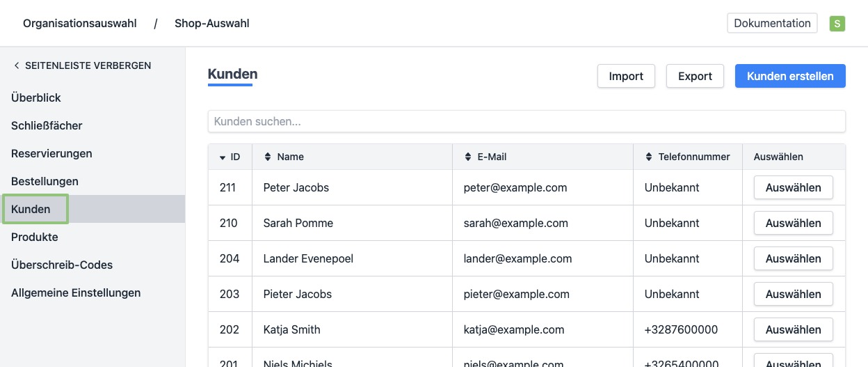
Task: Open the Überblick page in sidebar
Action: (36, 98)
